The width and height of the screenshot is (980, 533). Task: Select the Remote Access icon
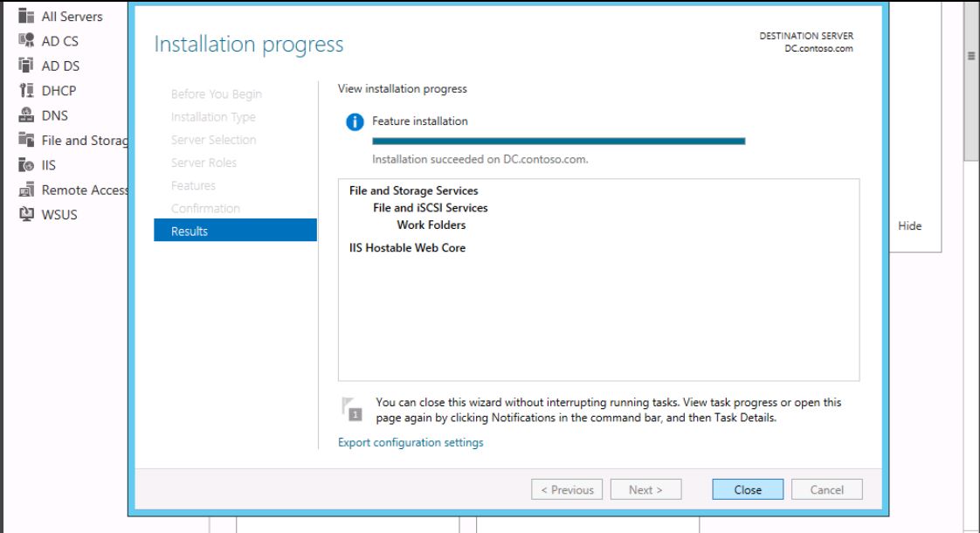pos(25,190)
